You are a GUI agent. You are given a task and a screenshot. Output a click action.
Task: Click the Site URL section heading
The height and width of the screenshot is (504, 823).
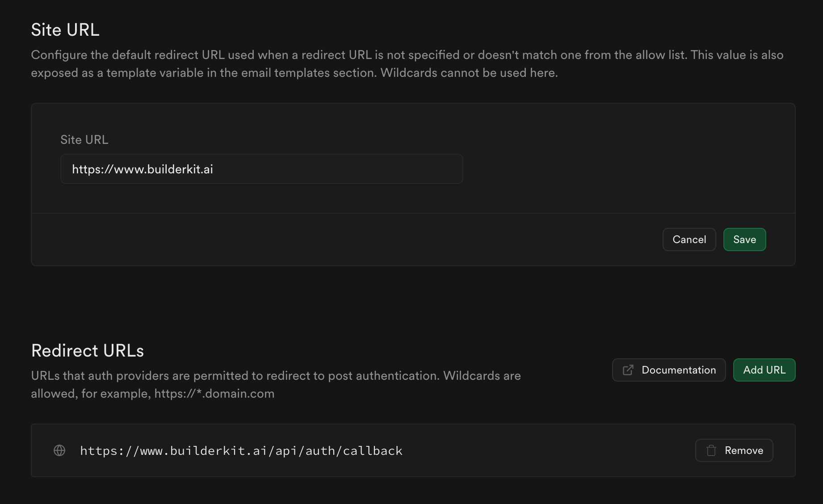(x=65, y=30)
